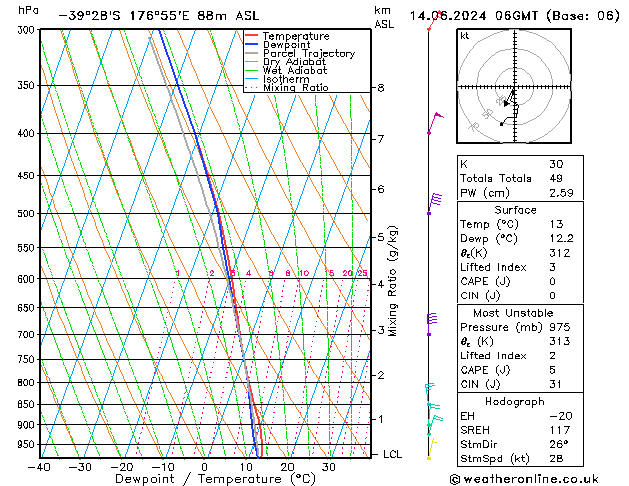Click the red Temperature legend line
The height and width of the screenshot is (486, 629).
click(x=252, y=36)
